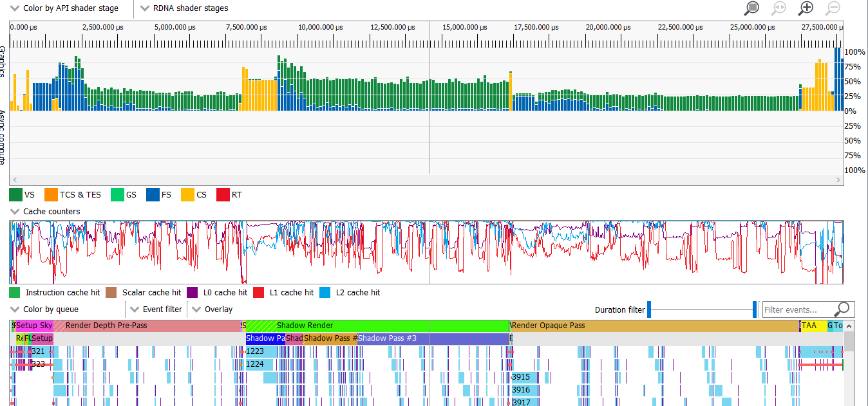Select event 1223 in the timeline

[x=261, y=351]
